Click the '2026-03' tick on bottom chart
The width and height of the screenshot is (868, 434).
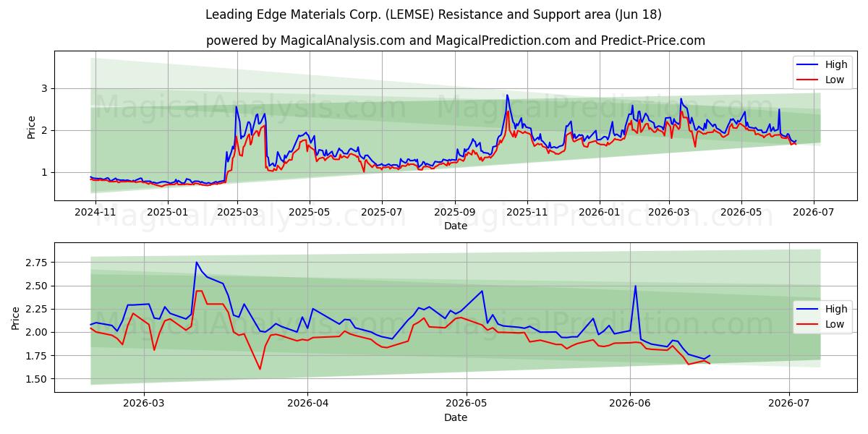click(144, 404)
